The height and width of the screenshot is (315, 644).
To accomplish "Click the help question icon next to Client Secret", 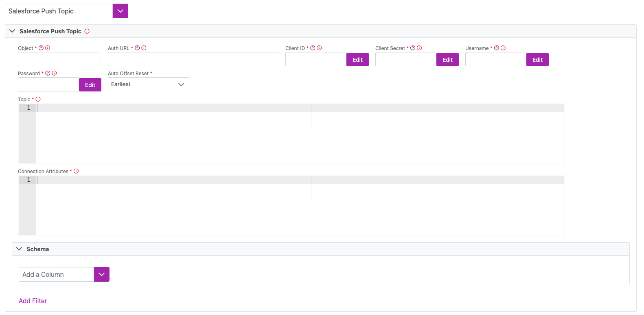I will click(413, 48).
